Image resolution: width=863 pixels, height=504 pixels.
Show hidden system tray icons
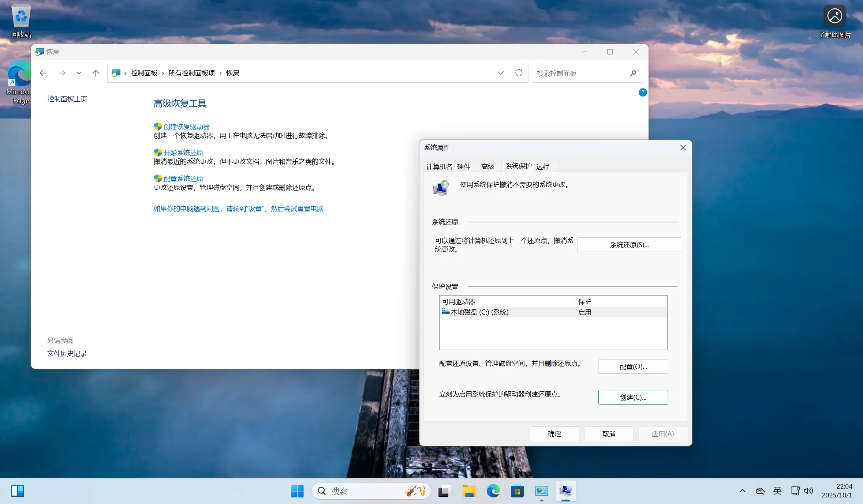tap(742, 491)
